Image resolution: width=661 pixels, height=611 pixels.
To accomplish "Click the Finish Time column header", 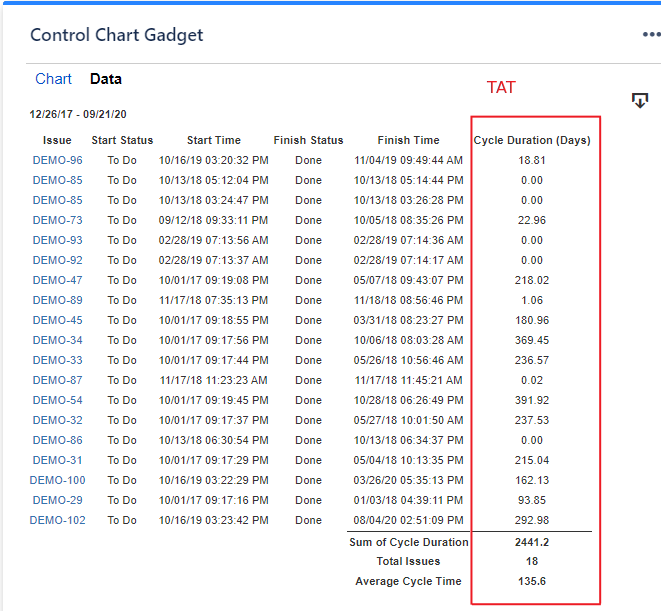I will (x=408, y=140).
